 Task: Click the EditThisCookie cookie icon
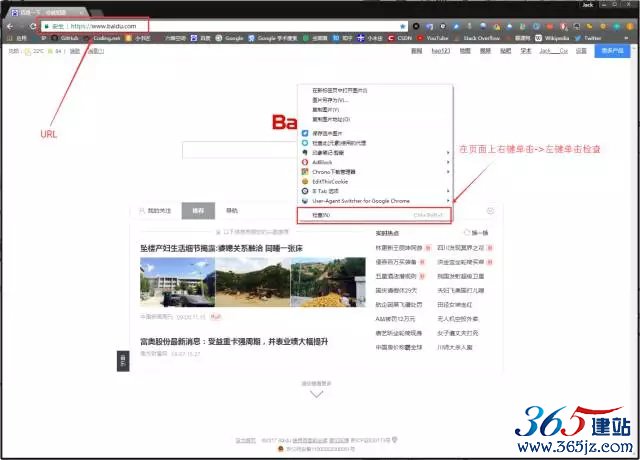click(304, 182)
